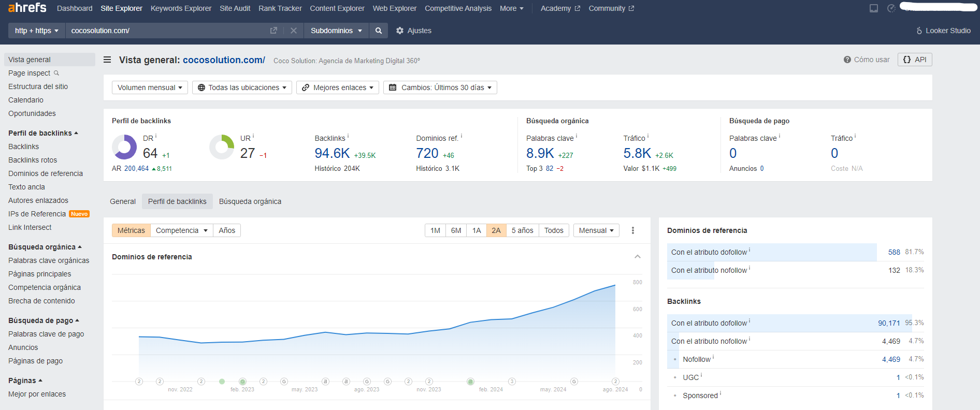Click the 94.6K backlinks value
The width and height of the screenshot is (980, 410).
332,153
